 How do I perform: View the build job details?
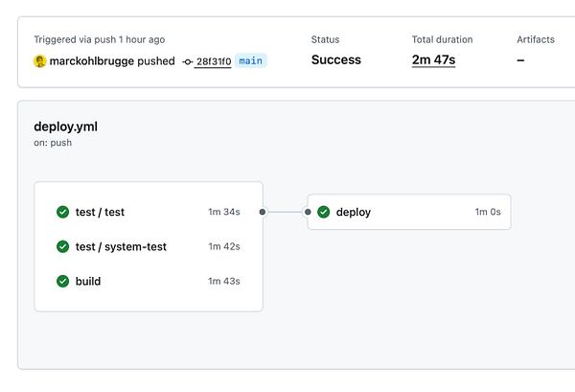click(x=88, y=281)
